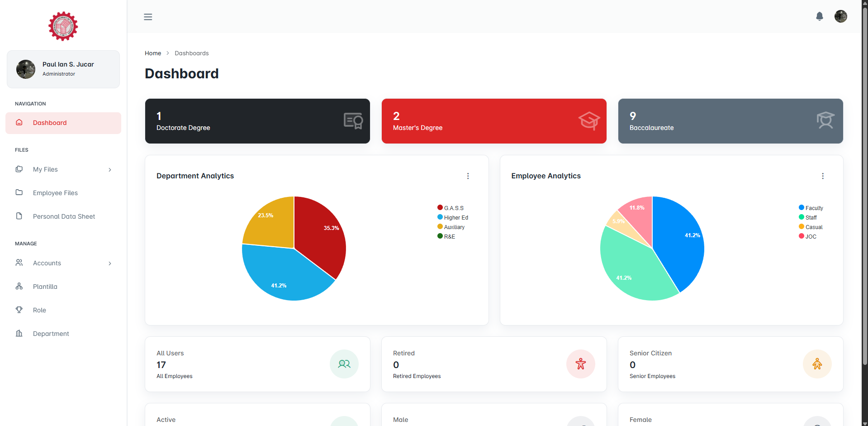Open Employee Analytics three-dot menu

coord(823,176)
